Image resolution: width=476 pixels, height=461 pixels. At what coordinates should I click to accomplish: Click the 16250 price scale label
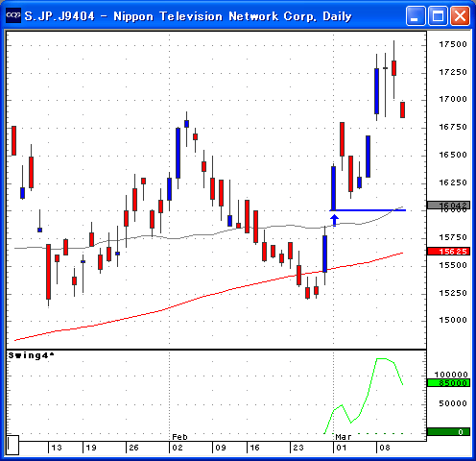(453, 182)
